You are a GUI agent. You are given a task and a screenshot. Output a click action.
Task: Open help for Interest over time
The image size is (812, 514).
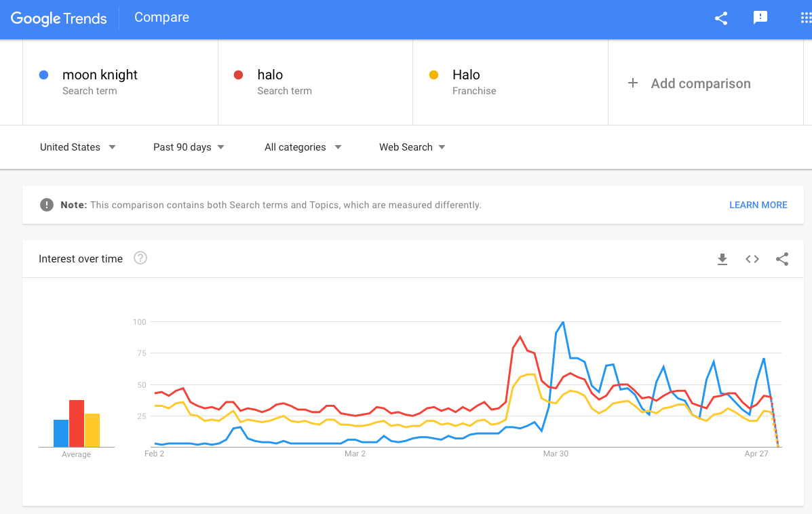point(140,258)
